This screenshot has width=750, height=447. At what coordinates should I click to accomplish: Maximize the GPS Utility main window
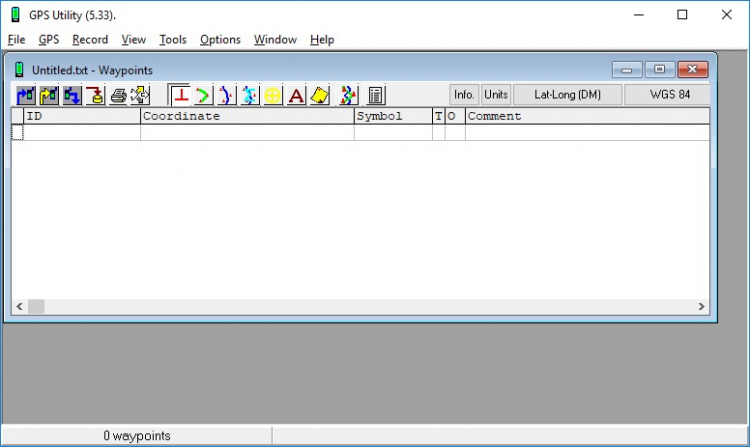[683, 15]
